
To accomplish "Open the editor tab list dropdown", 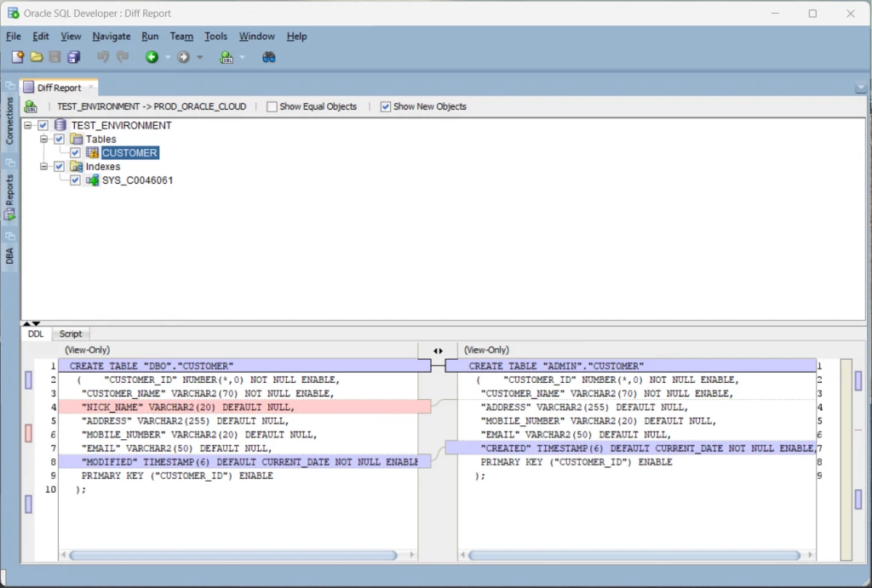I will [x=861, y=88].
